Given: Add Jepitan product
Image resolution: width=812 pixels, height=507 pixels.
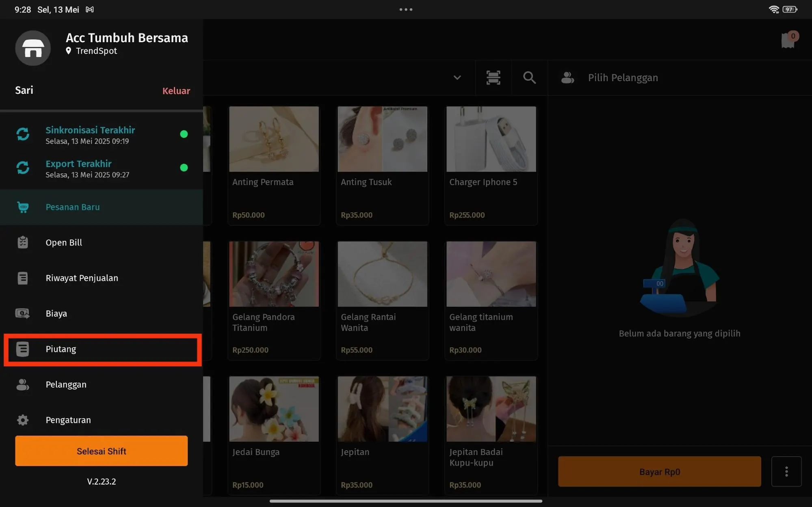Looking at the screenshot, I should tap(382, 435).
